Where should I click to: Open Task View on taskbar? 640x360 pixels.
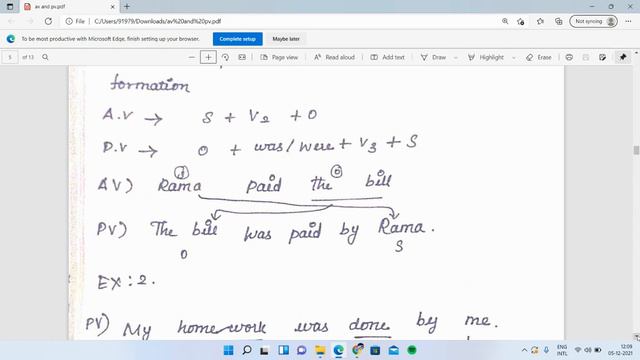(264, 350)
